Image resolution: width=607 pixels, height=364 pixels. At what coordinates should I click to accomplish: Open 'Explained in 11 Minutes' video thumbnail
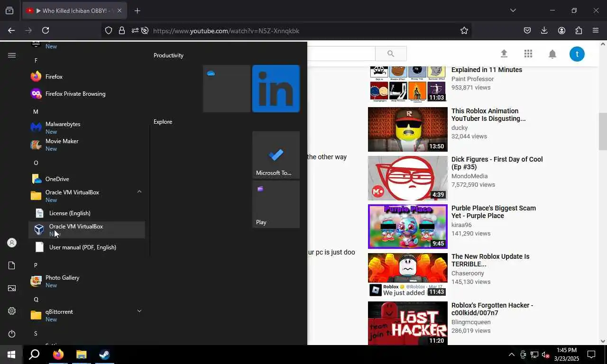tap(408, 84)
